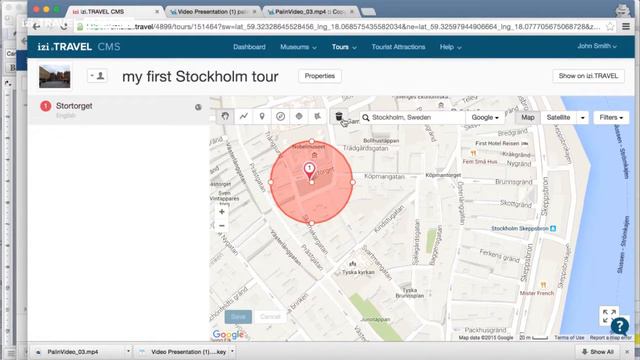Open the Help menu dropdown
The width and height of the screenshot is (640, 360).
[451, 47]
